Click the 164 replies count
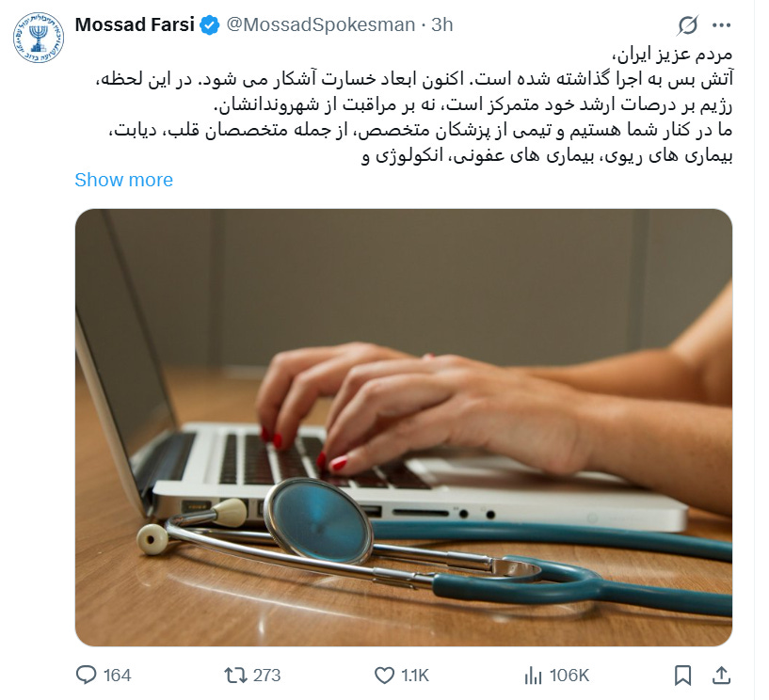The height and width of the screenshot is (700, 769). tap(118, 676)
